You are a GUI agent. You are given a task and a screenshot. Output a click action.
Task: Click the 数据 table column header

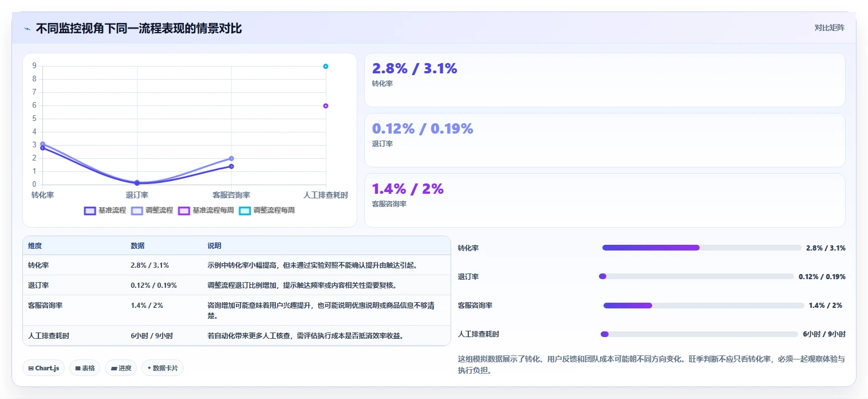[x=137, y=246]
